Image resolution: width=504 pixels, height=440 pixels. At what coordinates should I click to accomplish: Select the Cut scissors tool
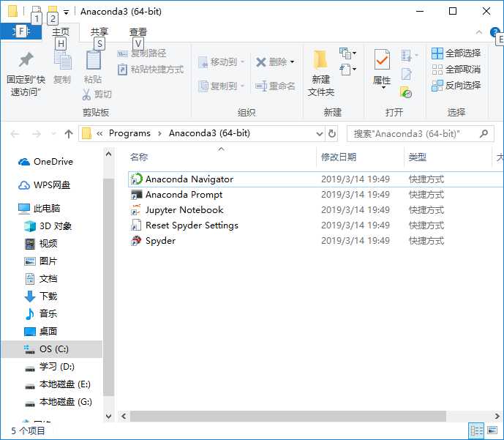tap(97, 94)
